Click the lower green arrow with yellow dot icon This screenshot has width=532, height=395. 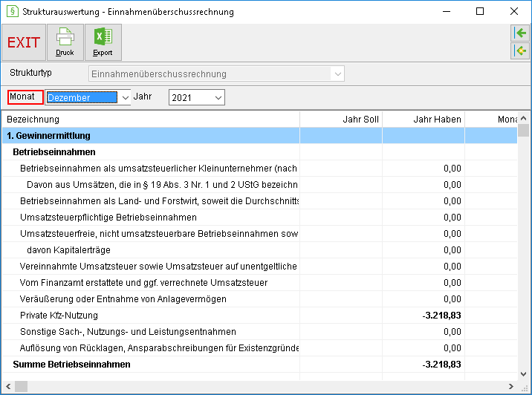click(520, 50)
